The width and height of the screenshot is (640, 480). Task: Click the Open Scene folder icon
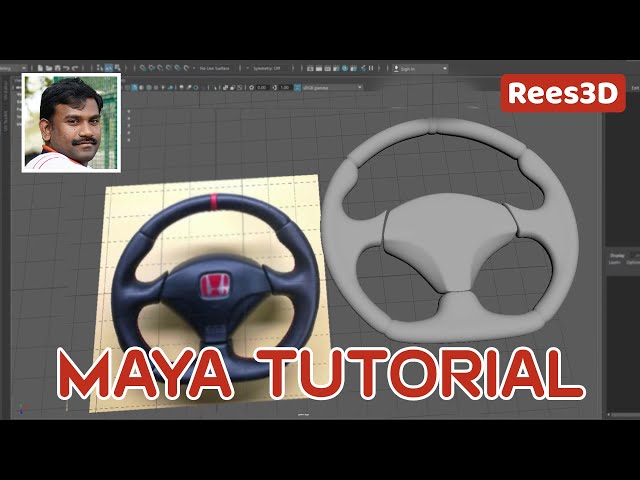coord(49,68)
